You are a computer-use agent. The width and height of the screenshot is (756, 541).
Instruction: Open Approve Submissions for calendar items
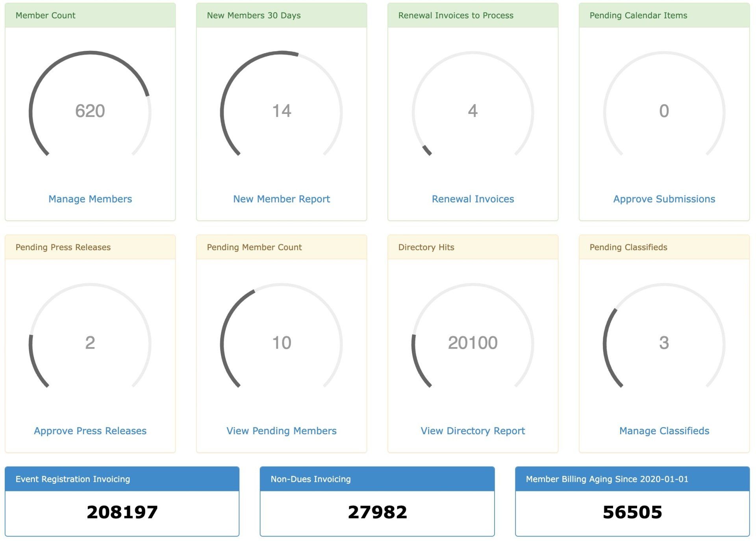(x=664, y=199)
